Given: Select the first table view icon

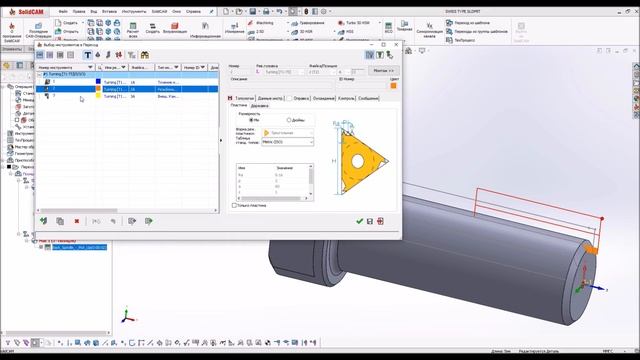Looking at the screenshot, I should tap(40, 55).
